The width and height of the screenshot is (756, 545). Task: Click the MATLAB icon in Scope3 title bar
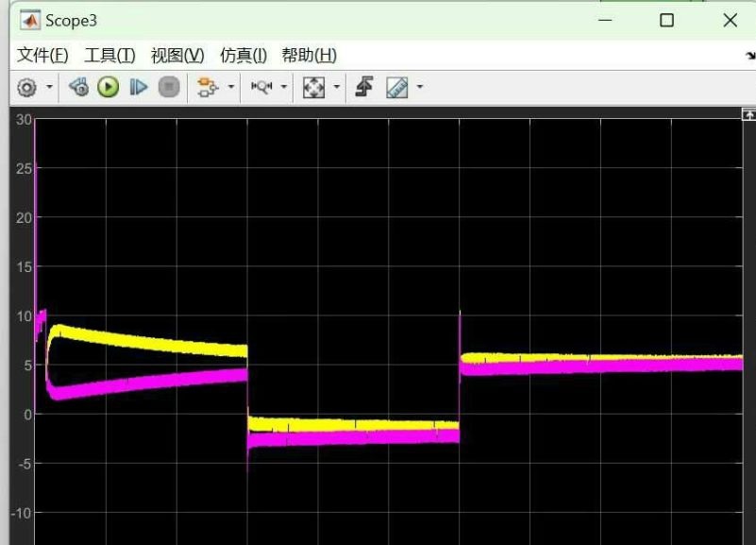click(x=30, y=20)
